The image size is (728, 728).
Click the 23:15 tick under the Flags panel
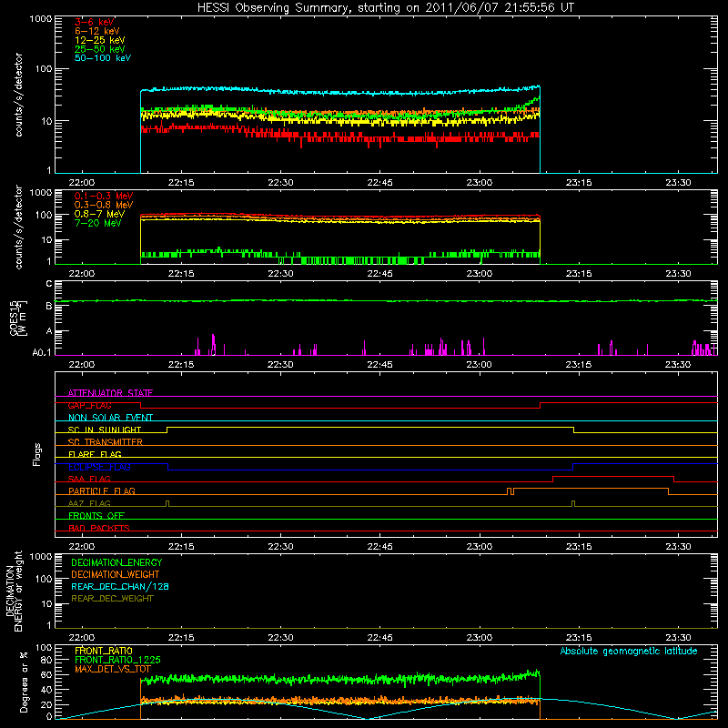[x=579, y=547]
